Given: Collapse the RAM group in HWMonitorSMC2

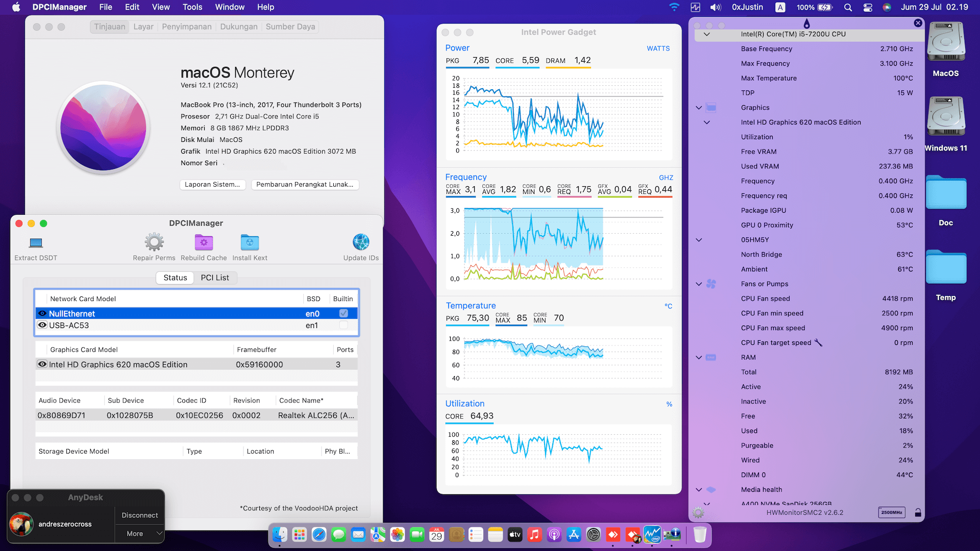Looking at the screenshot, I should tap(699, 358).
